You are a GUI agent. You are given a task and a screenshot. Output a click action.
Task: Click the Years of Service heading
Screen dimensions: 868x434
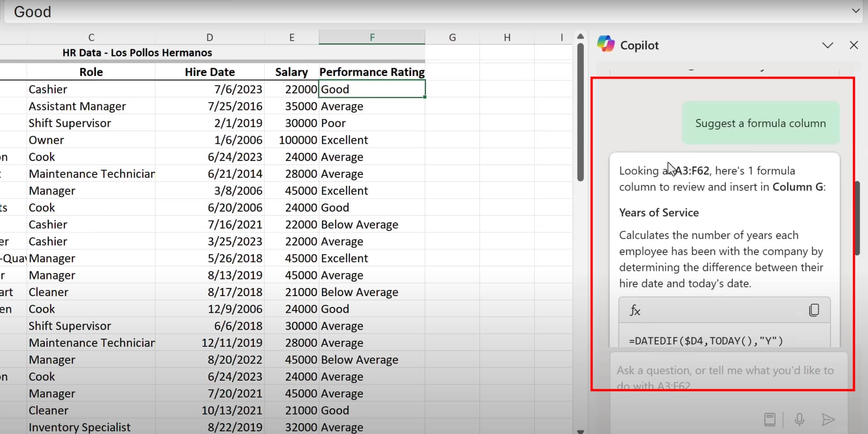pyautogui.click(x=659, y=212)
